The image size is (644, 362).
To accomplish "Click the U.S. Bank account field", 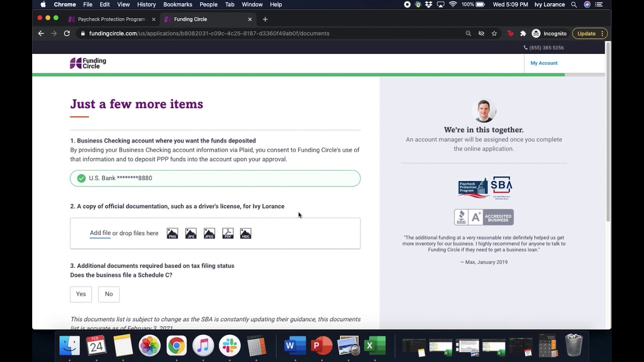I will coord(215,178).
